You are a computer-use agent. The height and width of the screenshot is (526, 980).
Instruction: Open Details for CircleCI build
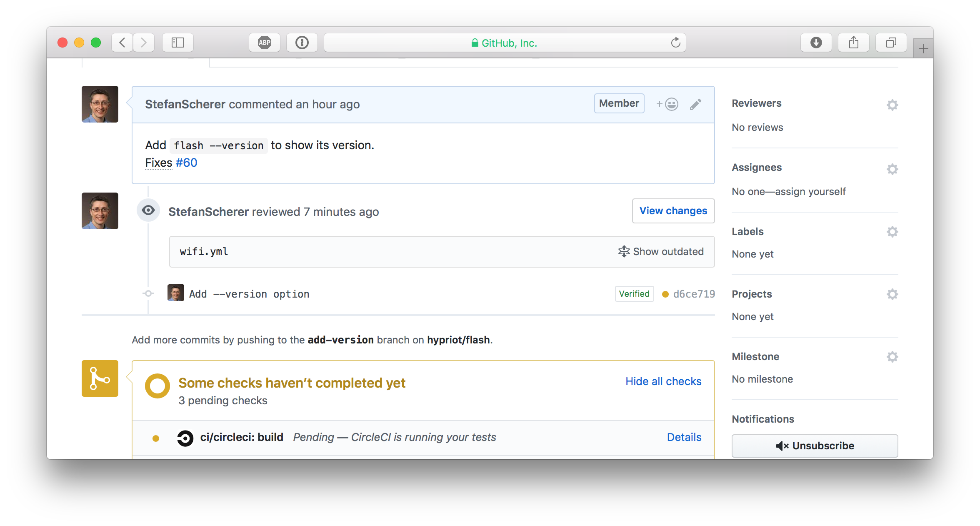pos(683,436)
